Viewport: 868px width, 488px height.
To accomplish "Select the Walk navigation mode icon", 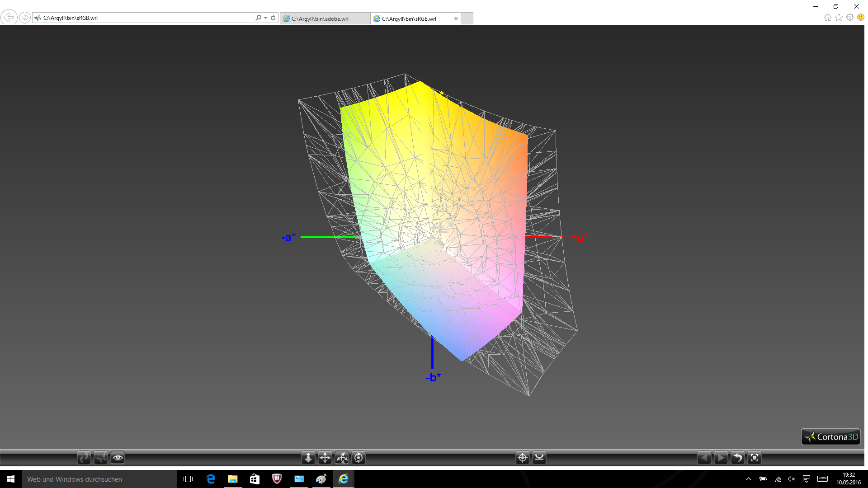I will click(84, 458).
